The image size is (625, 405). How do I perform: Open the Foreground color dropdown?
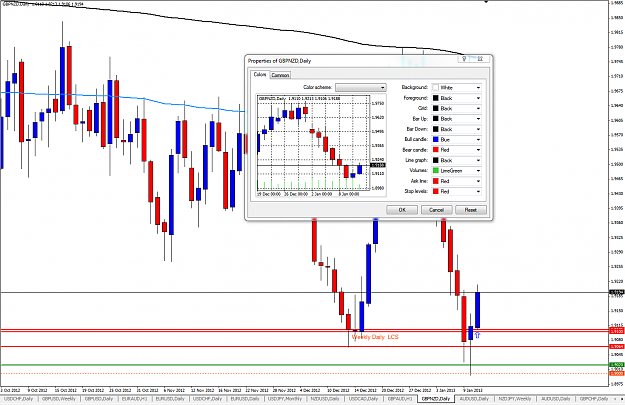click(x=456, y=98)
